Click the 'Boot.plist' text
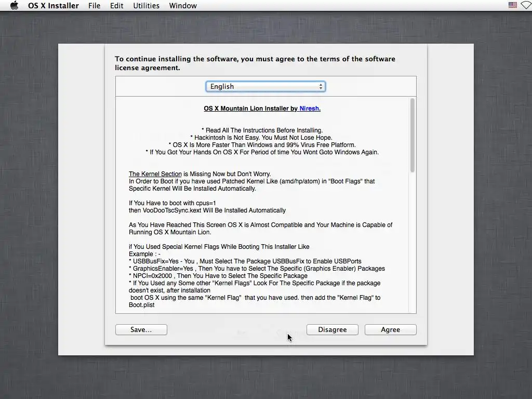Image resolution: width=532 pixels, height=399 pixels. 141,305
